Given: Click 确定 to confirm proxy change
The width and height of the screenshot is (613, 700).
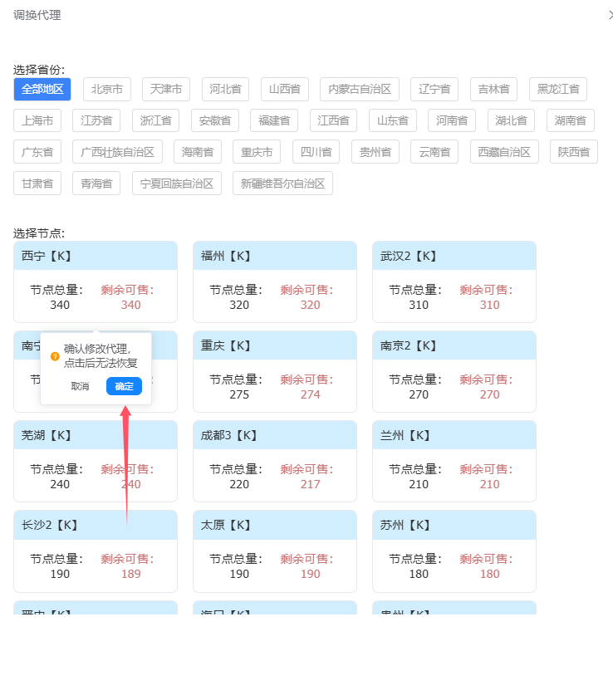Looking at the screenshot, I should pos(124,386).
